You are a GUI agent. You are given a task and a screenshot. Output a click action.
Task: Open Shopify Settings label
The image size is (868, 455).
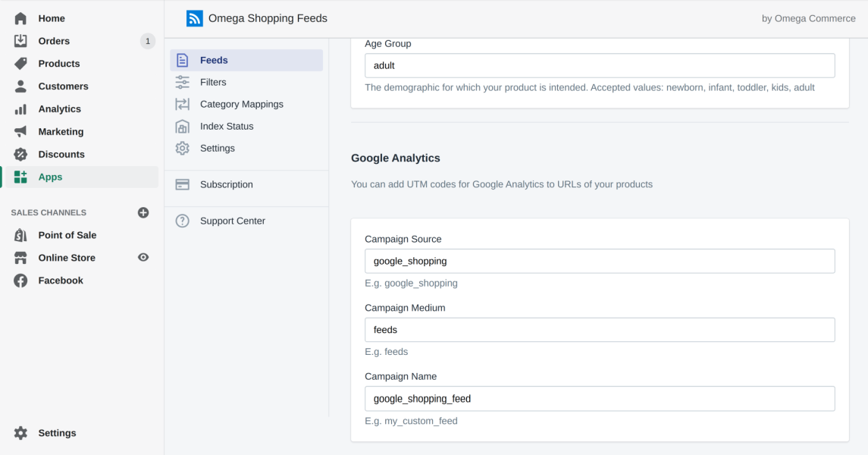tap(57, 433)
